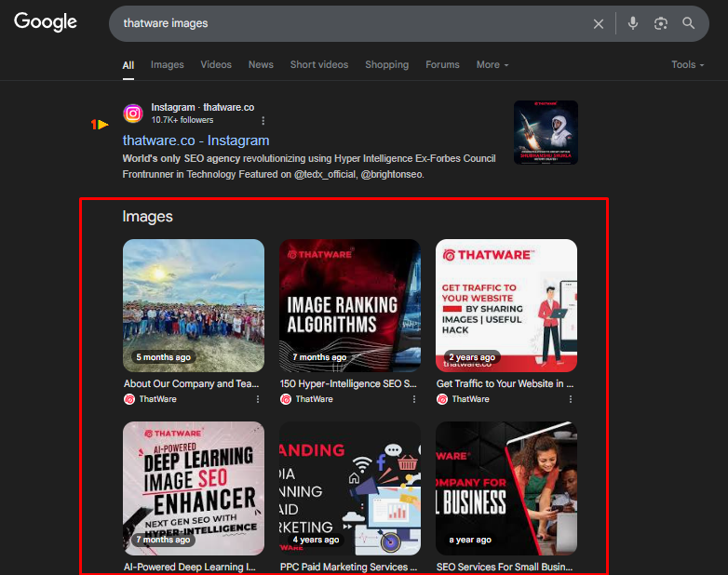Start voice search with microphone icon
Screen dimensions: 728x575
point(633,23)
